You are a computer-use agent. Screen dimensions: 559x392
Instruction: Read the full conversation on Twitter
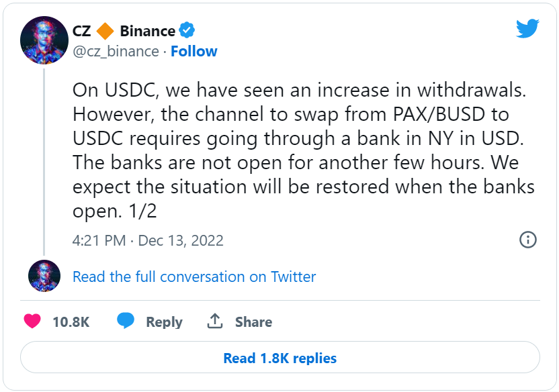click(194, 277)
